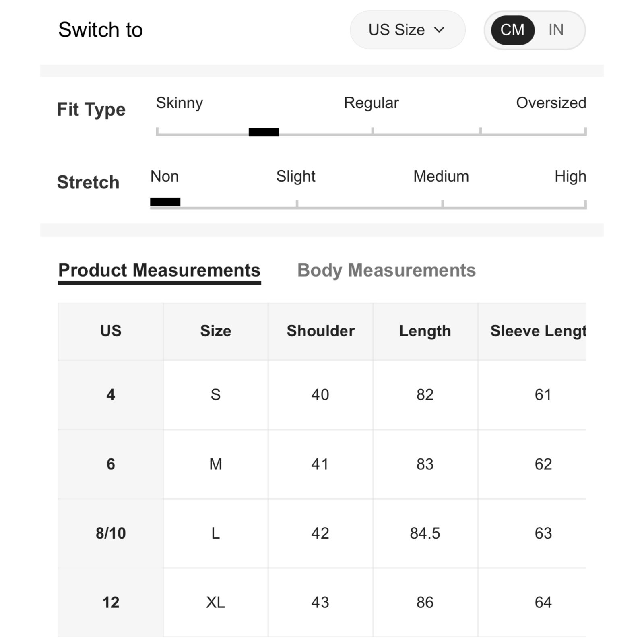
Task: Switch units to CM
Action: pos(512,30)
